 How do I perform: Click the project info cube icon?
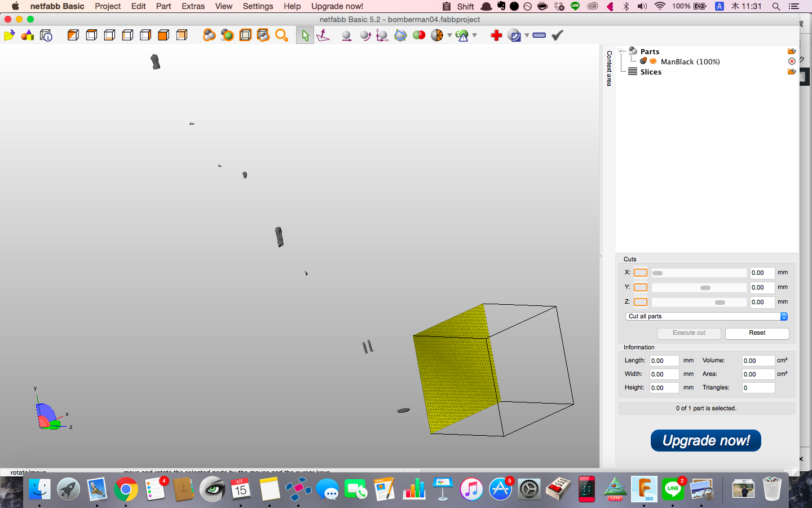46,36
